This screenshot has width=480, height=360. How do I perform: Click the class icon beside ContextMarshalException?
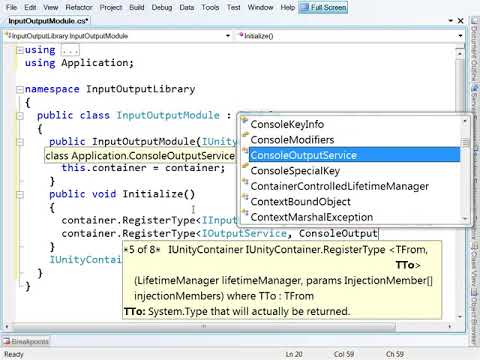(245, 213)
